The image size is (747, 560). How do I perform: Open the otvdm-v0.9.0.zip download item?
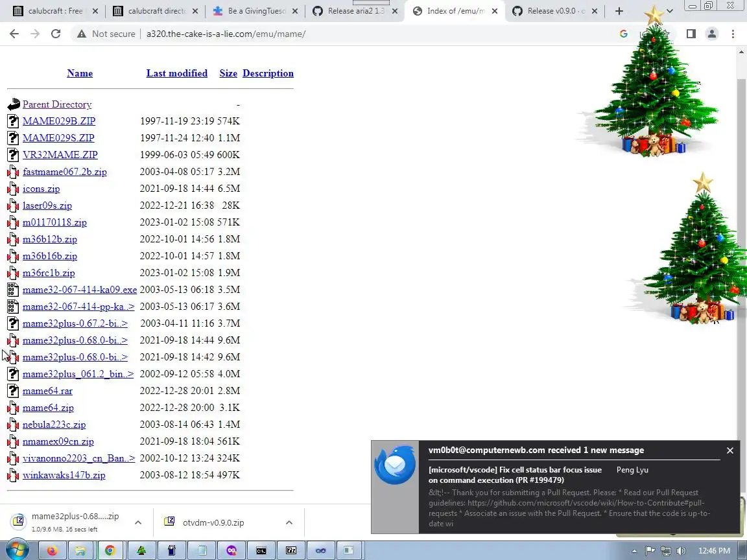213,522
